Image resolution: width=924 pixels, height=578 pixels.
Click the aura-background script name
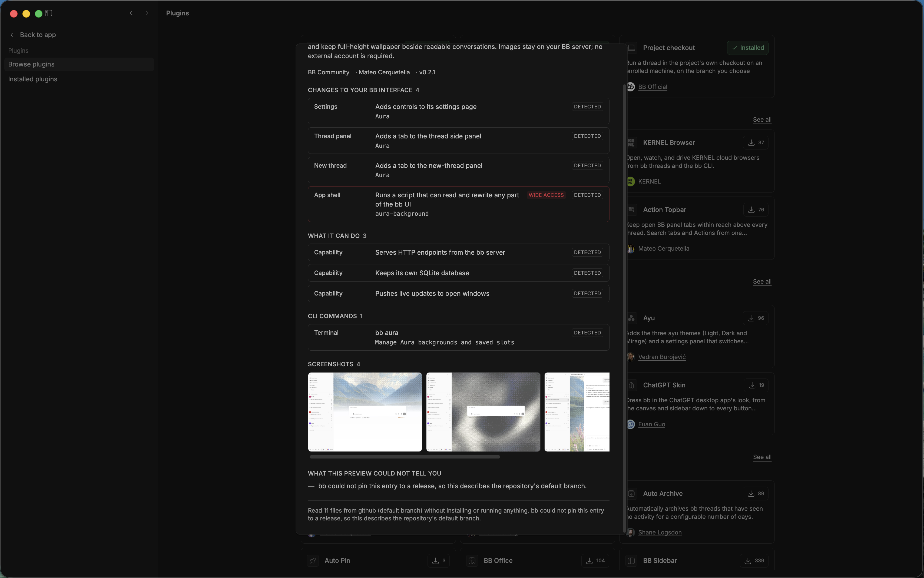click(402, 214)
